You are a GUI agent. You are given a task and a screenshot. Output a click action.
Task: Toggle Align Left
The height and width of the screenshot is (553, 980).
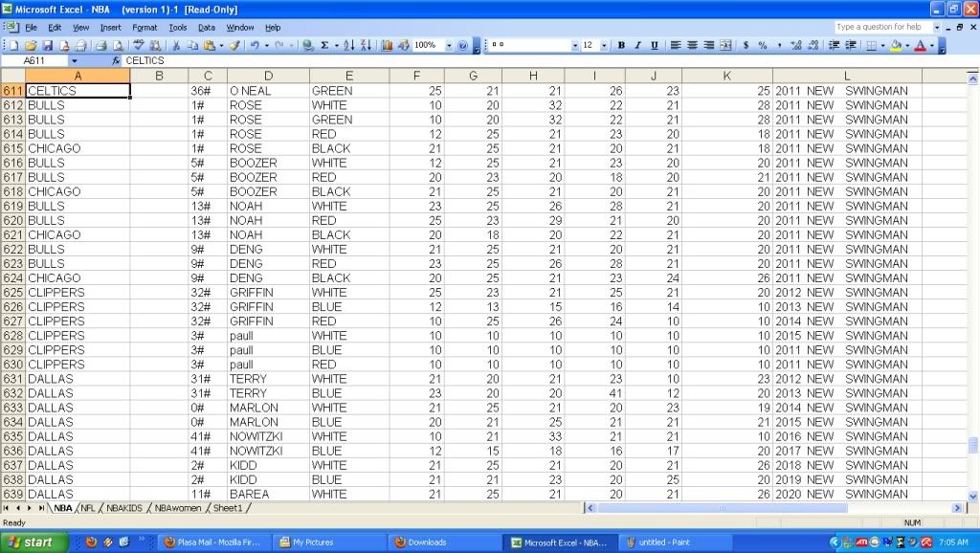pos(676,46)
